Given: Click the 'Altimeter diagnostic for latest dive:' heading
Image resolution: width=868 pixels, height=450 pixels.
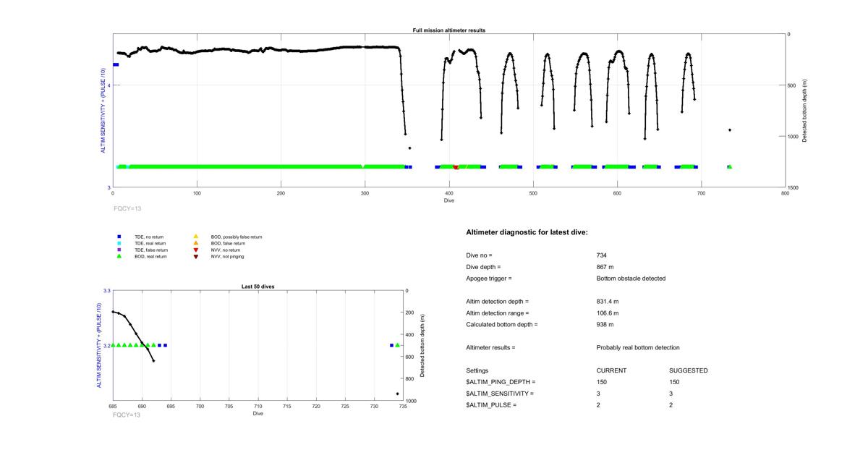Looking at the screenshot, I should pyautogui.click(x=527, y=232).
